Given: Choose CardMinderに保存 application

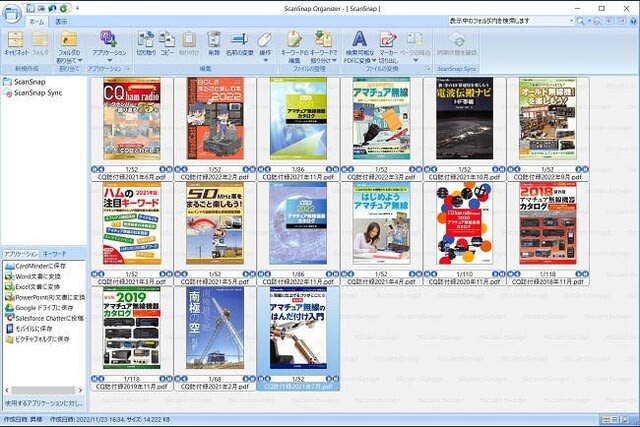Looking at the screenshot, I should coord(36,266).
